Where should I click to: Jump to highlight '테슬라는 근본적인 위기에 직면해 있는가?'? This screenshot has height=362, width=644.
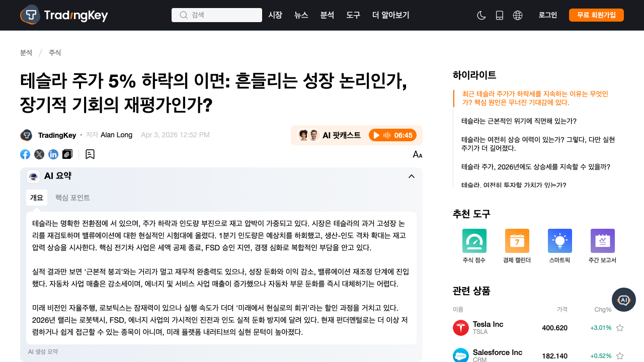(x=519, y=121)
